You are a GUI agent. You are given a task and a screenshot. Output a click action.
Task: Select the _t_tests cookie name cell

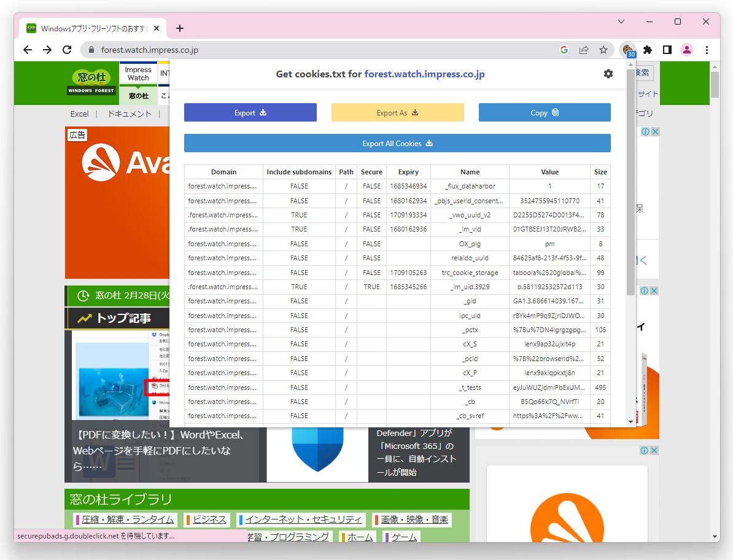pos(470,387)
